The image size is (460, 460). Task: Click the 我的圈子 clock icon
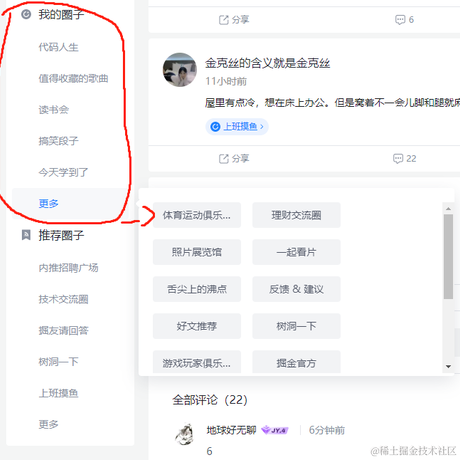(x=26, y=14)
